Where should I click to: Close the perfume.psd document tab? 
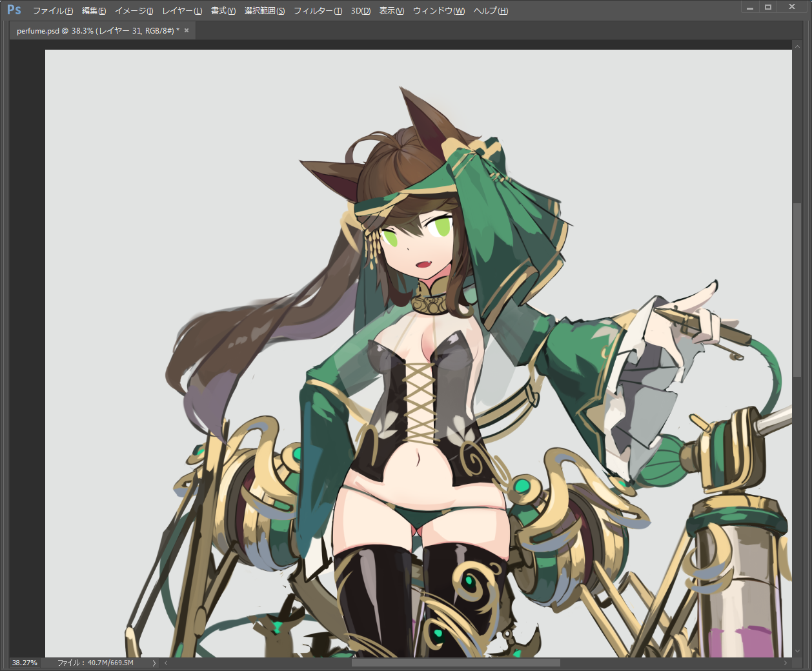coord(187,30)
